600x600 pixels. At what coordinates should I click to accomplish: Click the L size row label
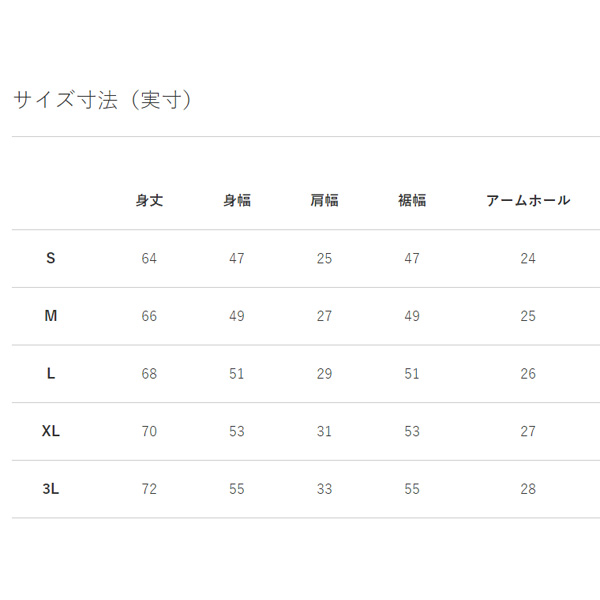click(51, 373)
